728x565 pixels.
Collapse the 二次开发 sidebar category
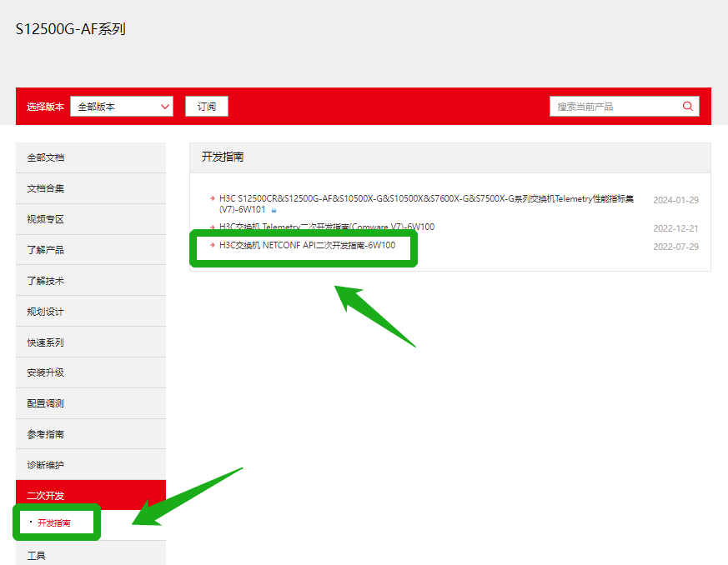click(x=91, y=494)
